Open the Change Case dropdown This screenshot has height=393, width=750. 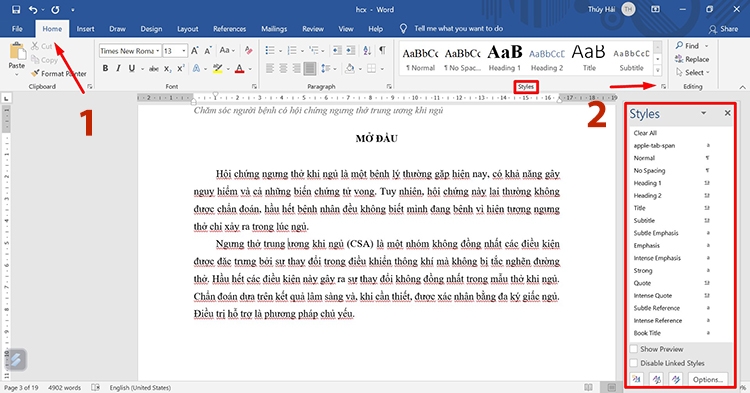[227, 50]
